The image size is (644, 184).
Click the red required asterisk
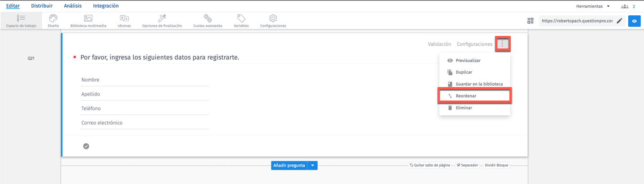click(x=74, y=57)
